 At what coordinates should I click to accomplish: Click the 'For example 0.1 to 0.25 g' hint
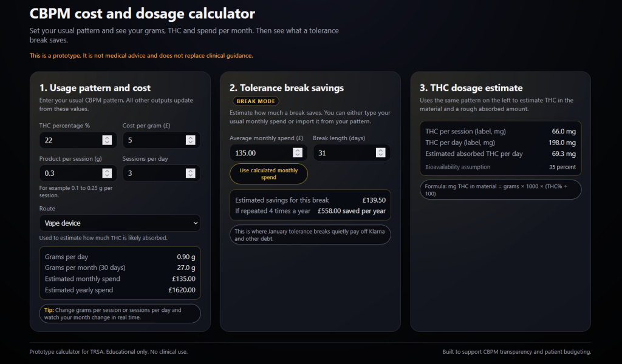pyautogui.click(x=76, y=191)
